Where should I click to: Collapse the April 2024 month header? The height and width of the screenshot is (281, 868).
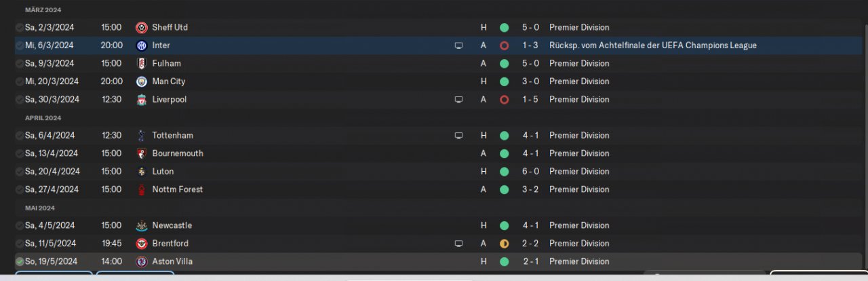point(43,117)
